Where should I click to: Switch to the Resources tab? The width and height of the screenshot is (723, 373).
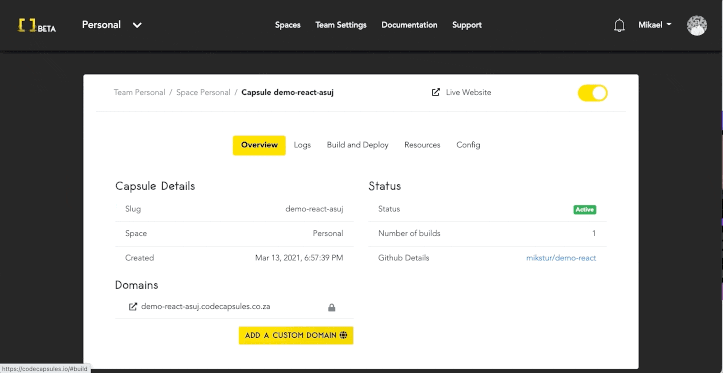[422, 145]
